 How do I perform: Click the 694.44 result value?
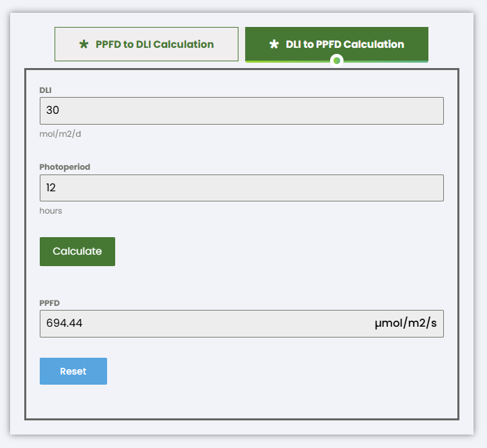click(64, 323)
